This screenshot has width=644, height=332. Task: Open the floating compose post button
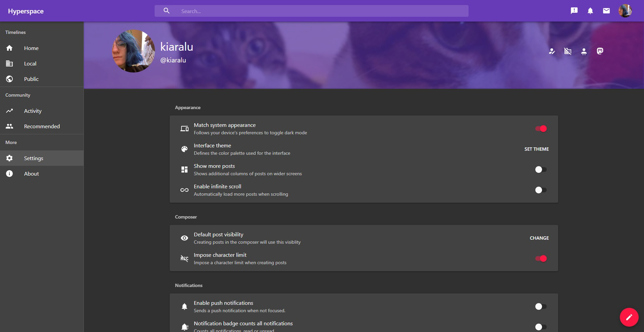pyautogui.click(x=629, y=317)
